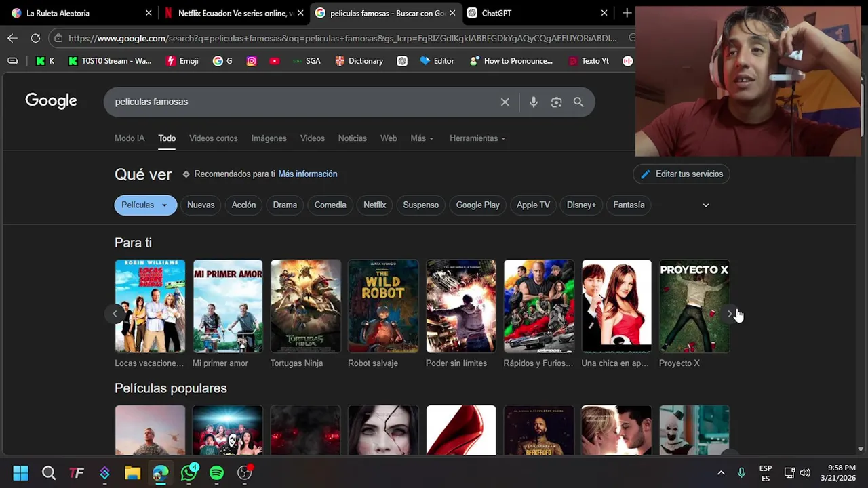Toggle the Google Play filter chip
Image resolution: width=868 pixels, height=488 pixels.
tap(477, 205)
